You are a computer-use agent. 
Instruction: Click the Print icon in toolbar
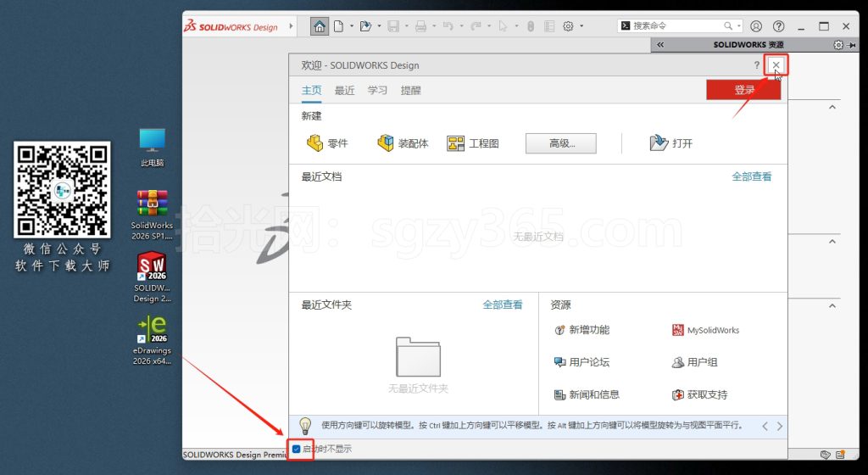[420, 26]
